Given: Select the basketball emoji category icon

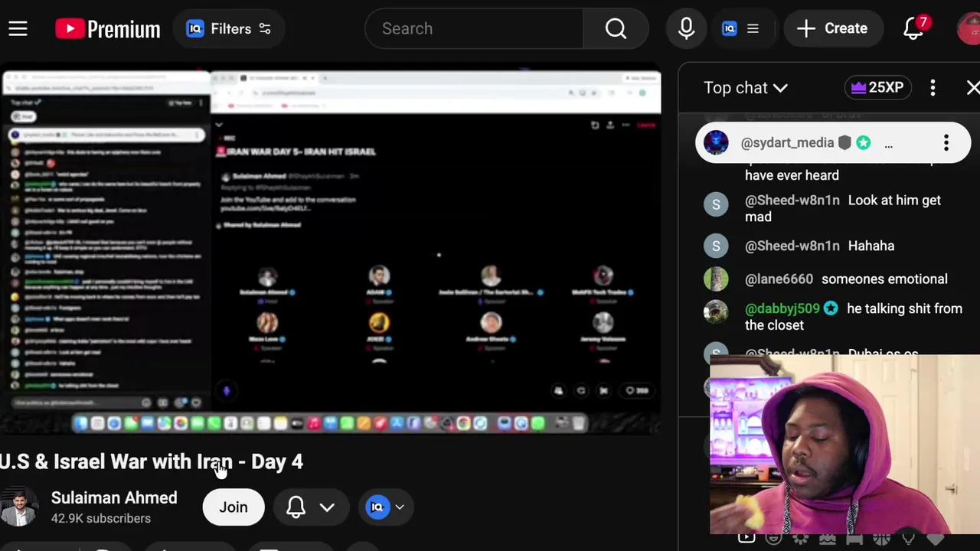Looking at the screenshot, I should click(x=880, y=540).
